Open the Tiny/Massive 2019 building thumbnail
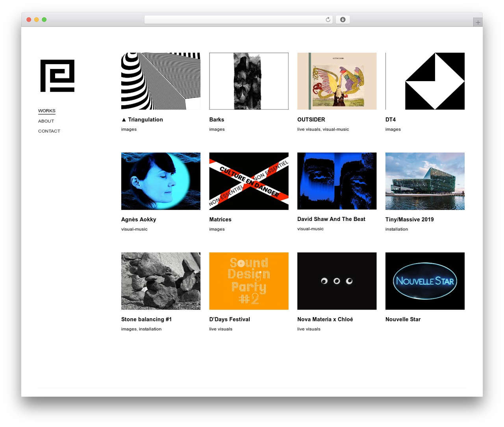The height and width of the screenshot is (427, 504). (425, 181)
